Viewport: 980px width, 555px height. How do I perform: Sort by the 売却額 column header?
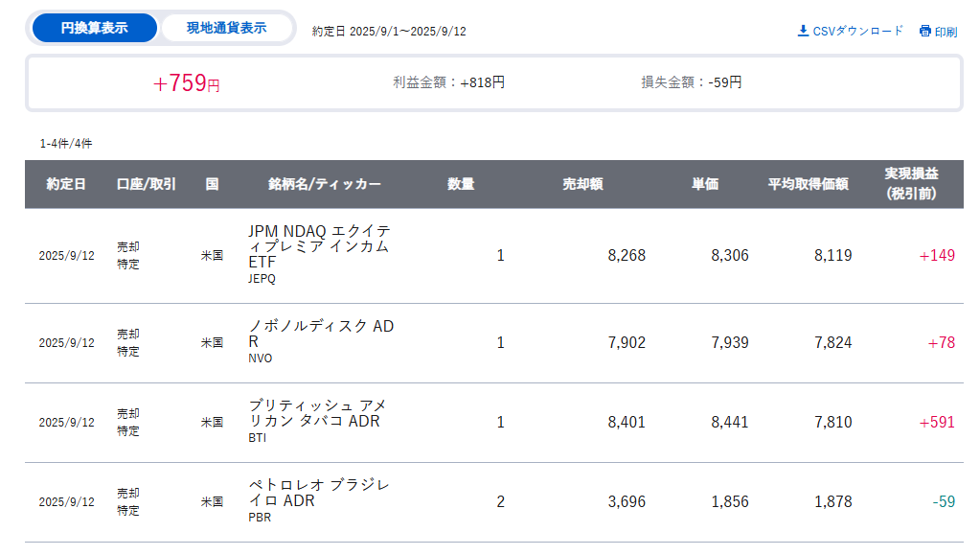pyautogui.click(x=582, y=184)
